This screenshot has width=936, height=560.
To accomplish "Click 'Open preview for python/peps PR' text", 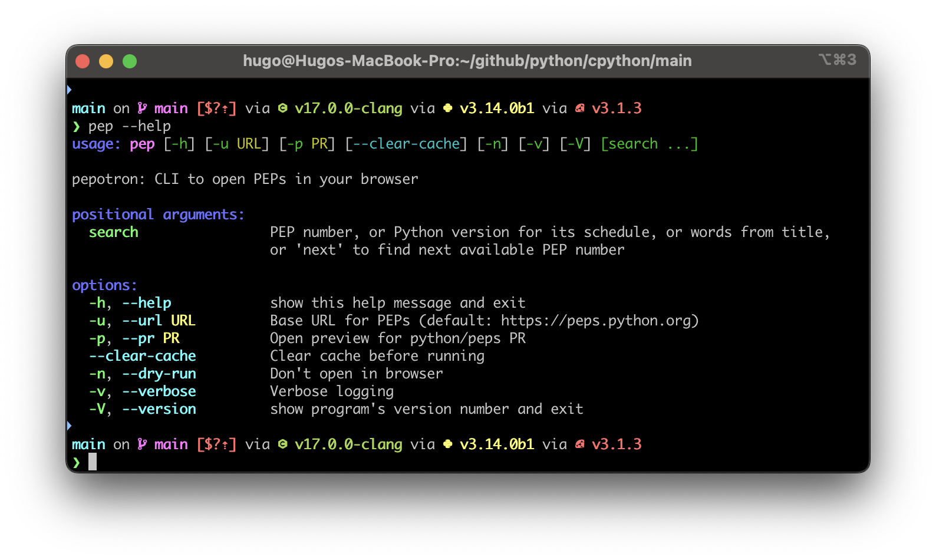I will pyautogui.click(x=398, y=338).
